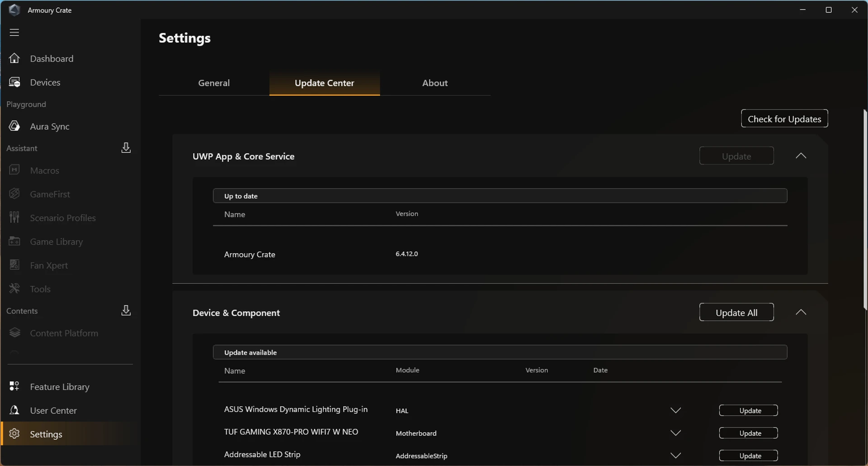The image size is (868, 466).
Task: Click the 'Playground' section label
Action: [x=26, y=105]
